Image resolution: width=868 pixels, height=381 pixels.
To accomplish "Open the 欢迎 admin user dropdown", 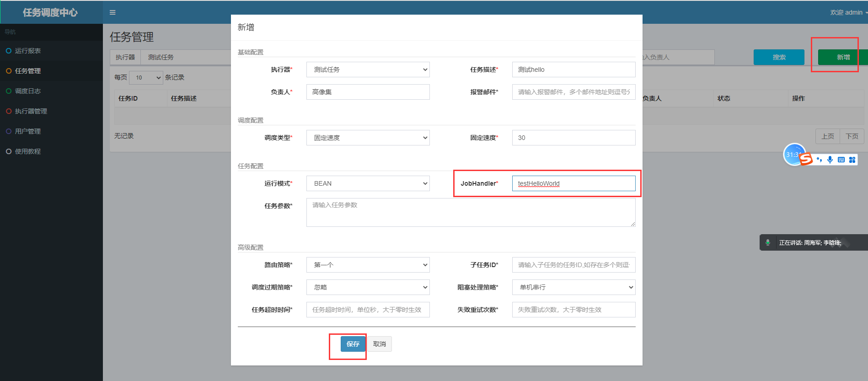I will (x=848, y=12).
